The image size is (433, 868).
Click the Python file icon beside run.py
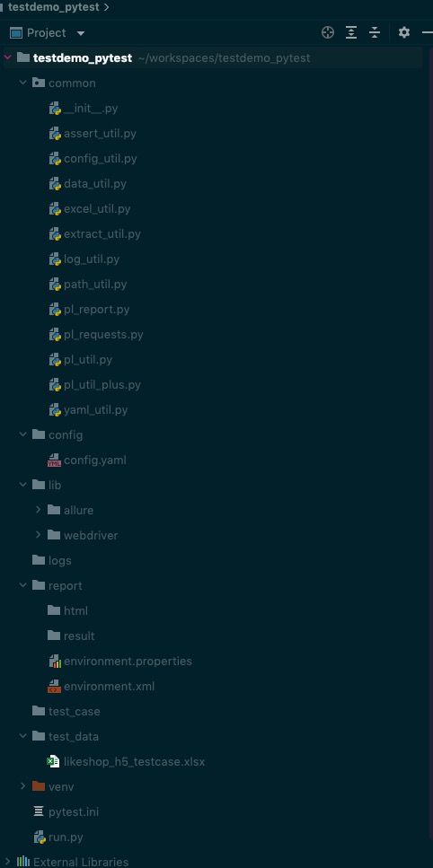pos(39,837)
